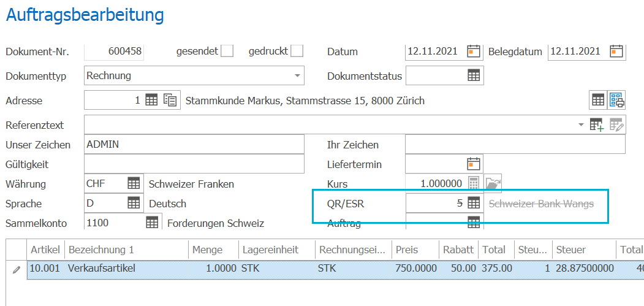This screenshot has width=644, height=306.
Task: Click into the Gültigkeit field
Action: tap(194, 164)
